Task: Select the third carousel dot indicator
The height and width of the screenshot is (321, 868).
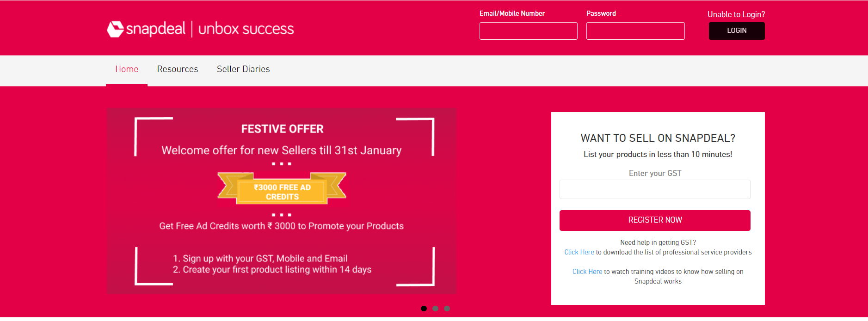Action: click(x=447, y=309)
